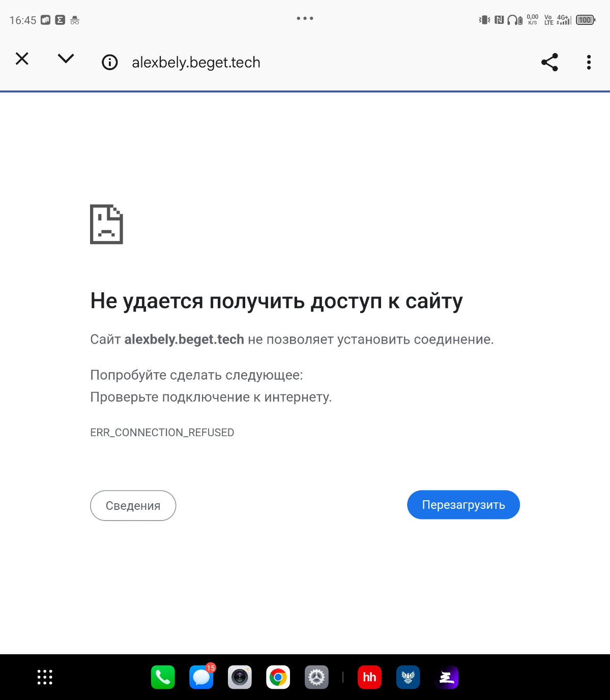Screen dimensions: 610x700
Task: Tap the notification icon right of the clock
Action: pos(45,20)
